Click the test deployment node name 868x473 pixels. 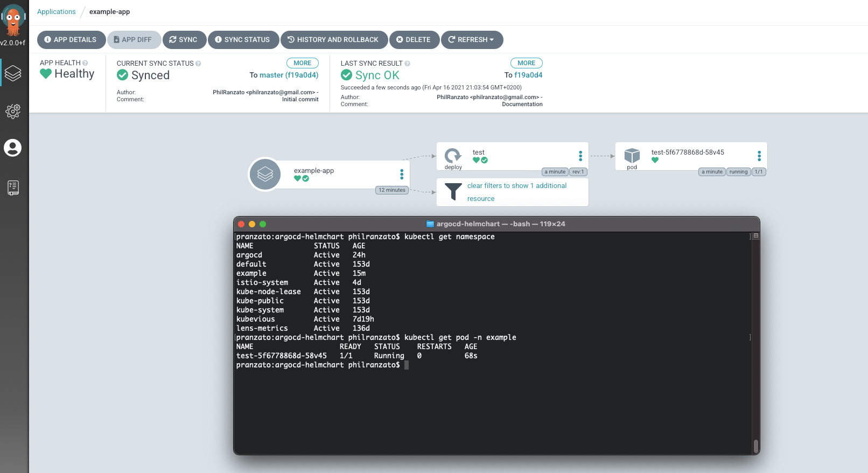(479, 152)
